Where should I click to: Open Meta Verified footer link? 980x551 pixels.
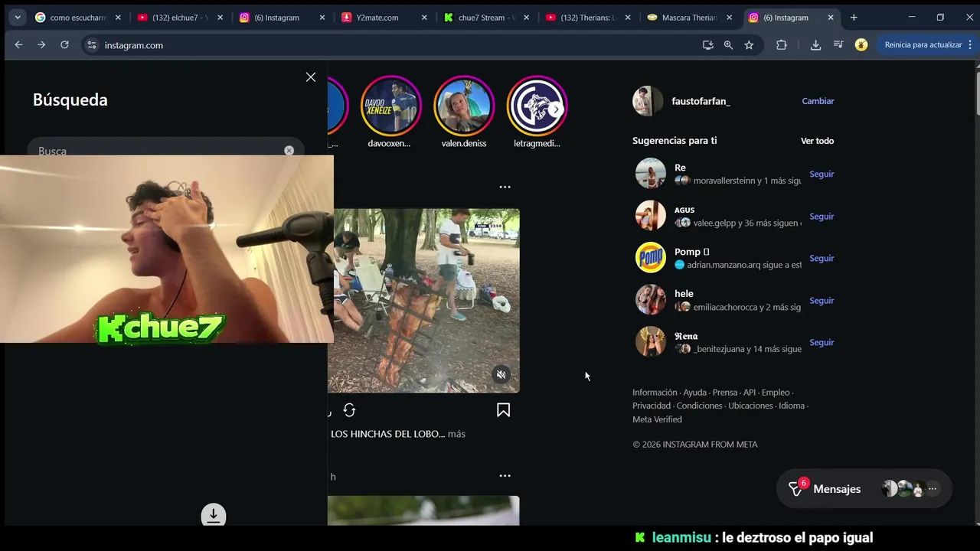657,419
